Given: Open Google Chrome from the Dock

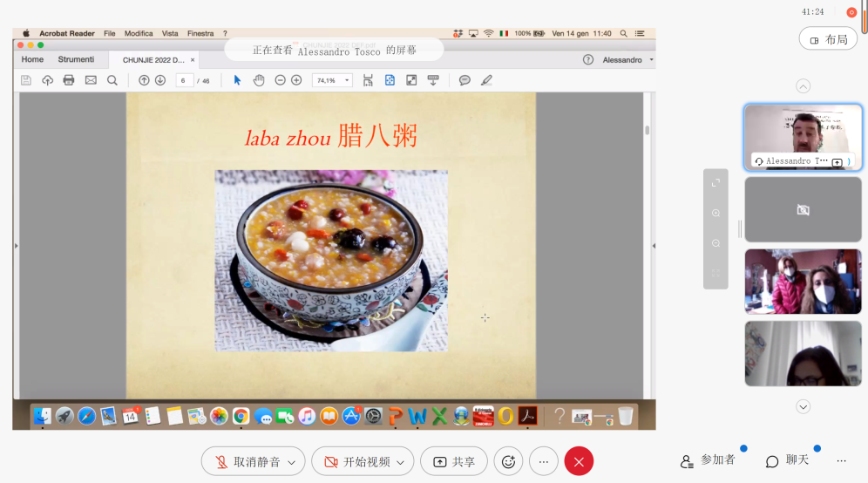Looking at the screenshot, I should pos(241,416).
